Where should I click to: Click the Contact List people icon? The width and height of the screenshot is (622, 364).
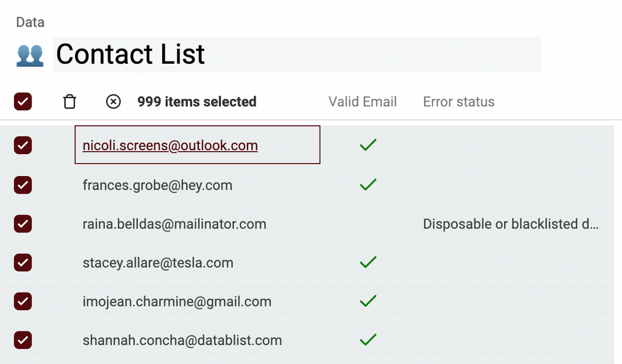pos(30,55)
